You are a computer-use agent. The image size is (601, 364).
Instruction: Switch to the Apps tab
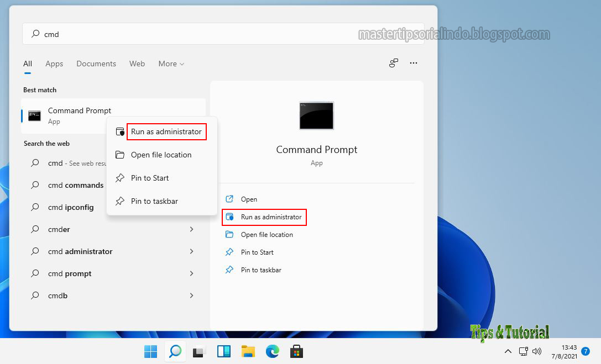pyautogui.click(x=54, y=64)
